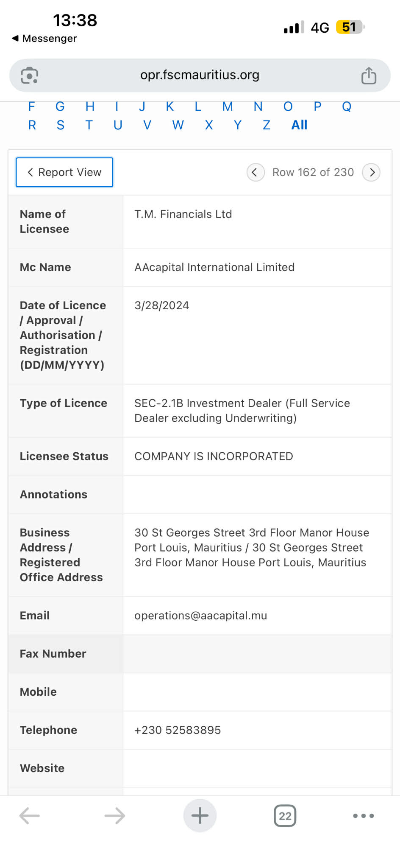Select letter S in alphabet filter
Screen dimensions: 400x868
[61, 125]
